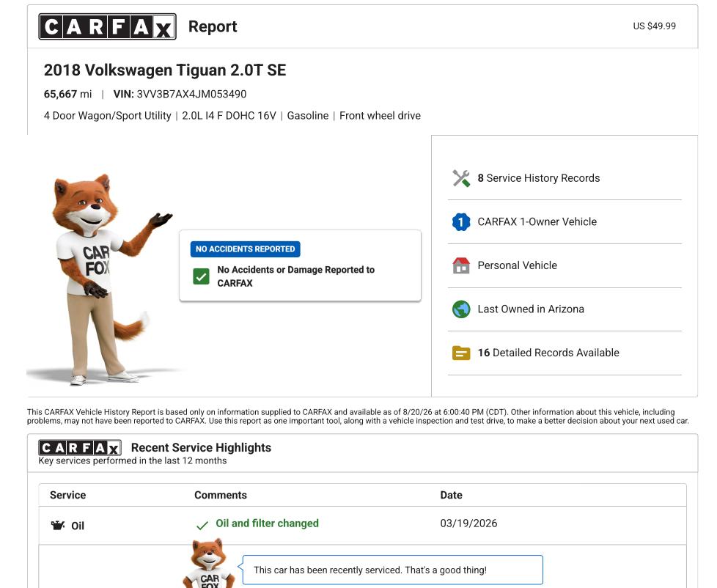Screen dimensions: 717x588
Task: Click the Report heading next to logo
Action: (213, 26)
